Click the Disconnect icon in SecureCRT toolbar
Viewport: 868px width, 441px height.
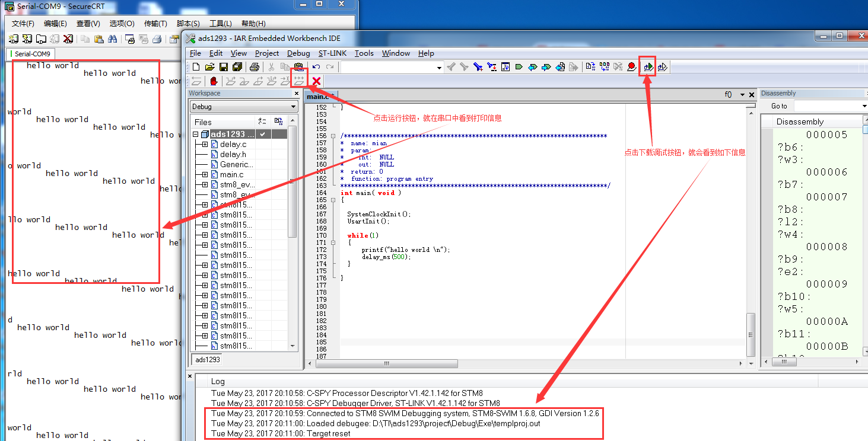point(68,39)
